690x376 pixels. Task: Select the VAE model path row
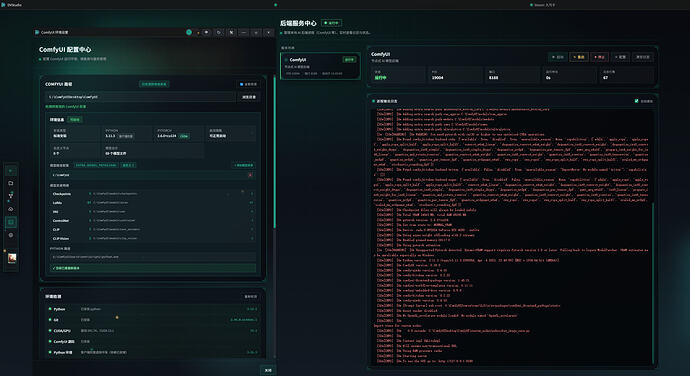tap(153, 211)
